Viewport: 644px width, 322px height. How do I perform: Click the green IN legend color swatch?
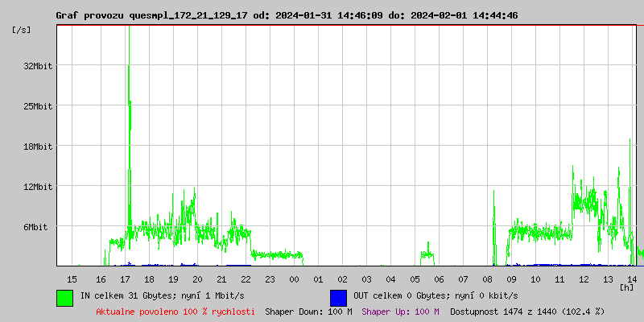click(64, 297)
